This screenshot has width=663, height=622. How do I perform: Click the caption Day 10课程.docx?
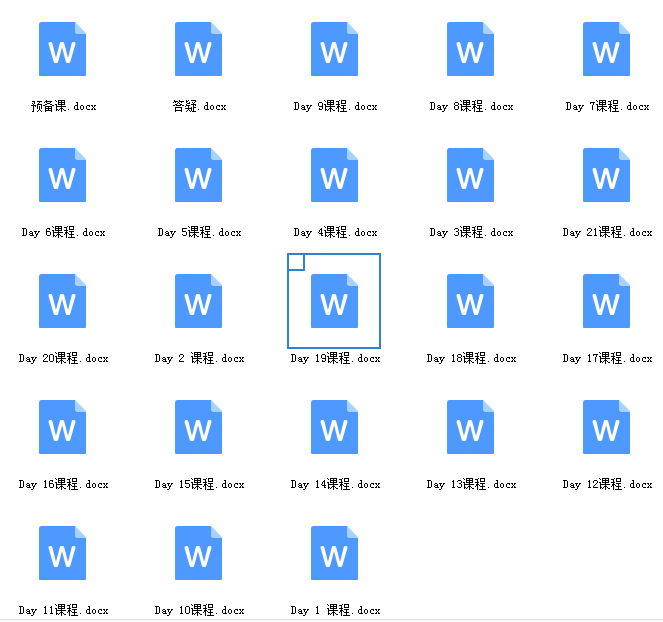pos(200,610)
